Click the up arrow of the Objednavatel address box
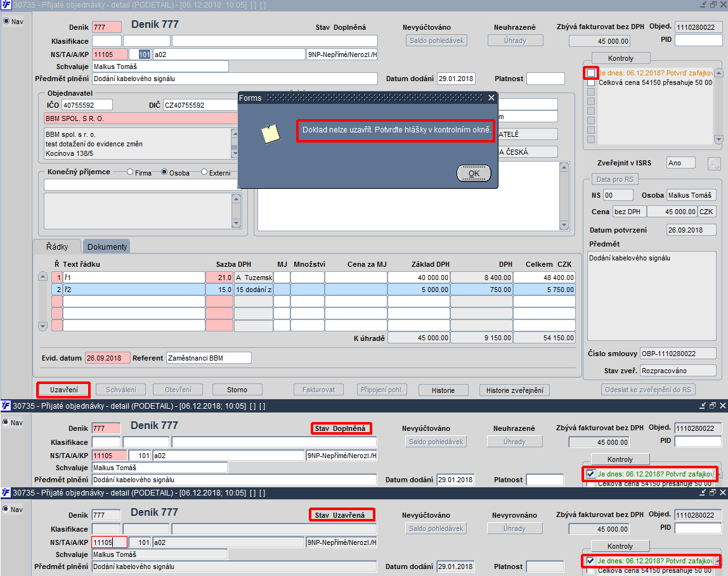This screenshot has height=576, width=728. coord(235,134)
